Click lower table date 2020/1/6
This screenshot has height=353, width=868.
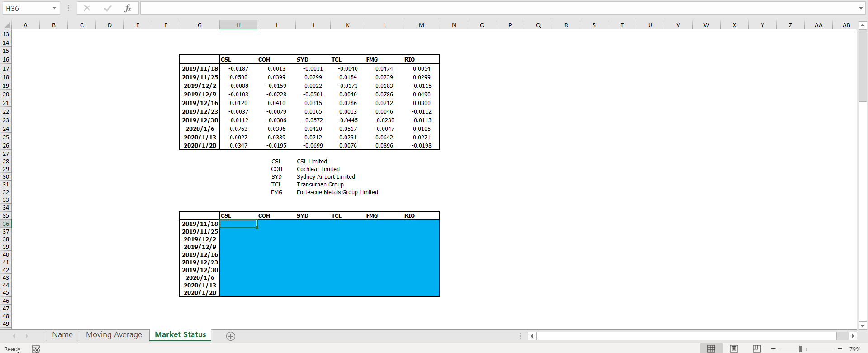[x=200, y=278]
